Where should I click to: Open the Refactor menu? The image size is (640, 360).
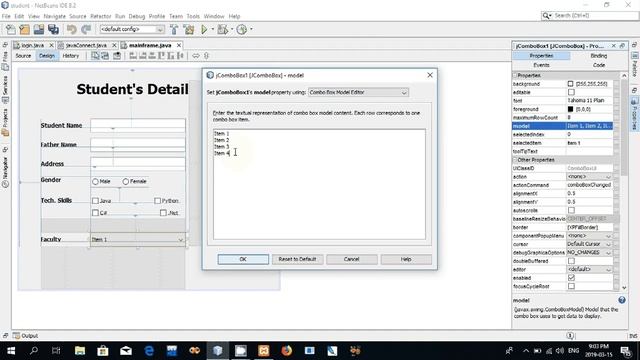point(100,16)
